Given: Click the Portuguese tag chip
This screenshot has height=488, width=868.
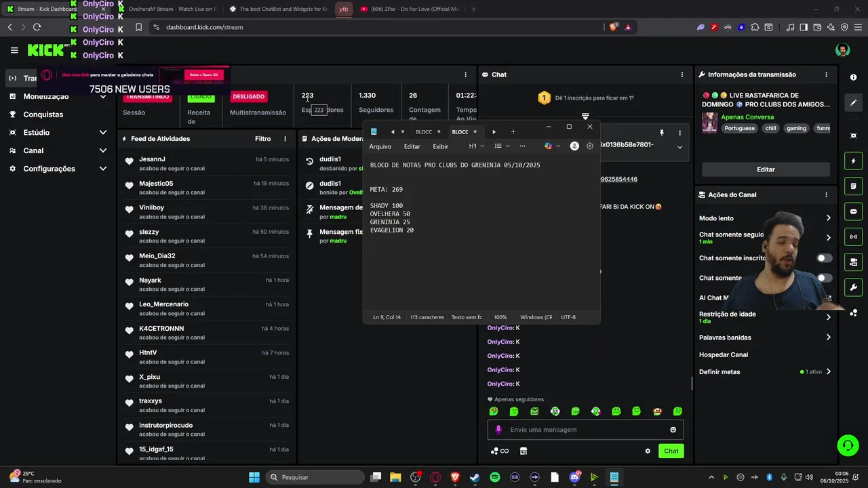Looking at the screenshot, I should (x=739, y=128).
